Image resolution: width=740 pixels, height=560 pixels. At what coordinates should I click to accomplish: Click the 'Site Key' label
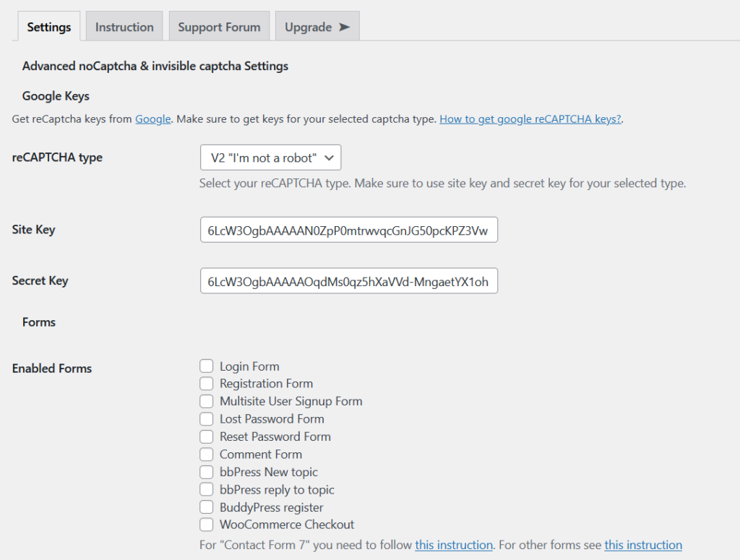[x=33, y=230]
